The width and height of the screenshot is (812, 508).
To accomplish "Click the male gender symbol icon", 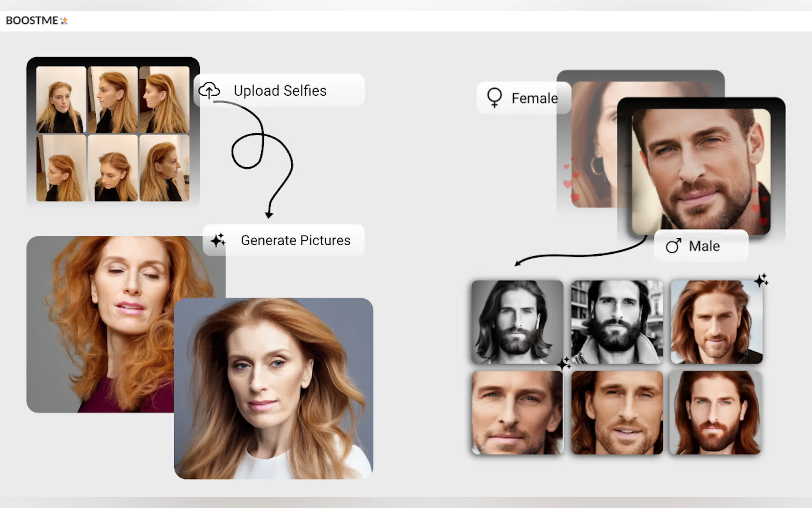I will point(673,246).
